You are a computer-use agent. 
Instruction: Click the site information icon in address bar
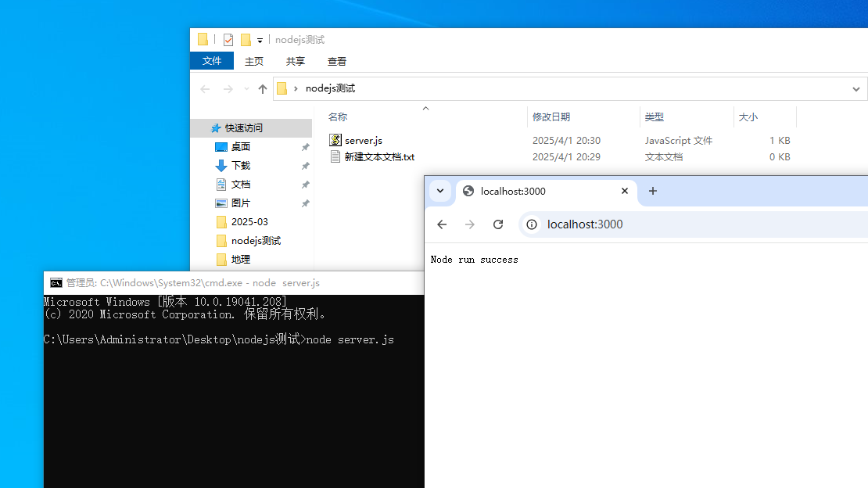[x=532, y=224]
